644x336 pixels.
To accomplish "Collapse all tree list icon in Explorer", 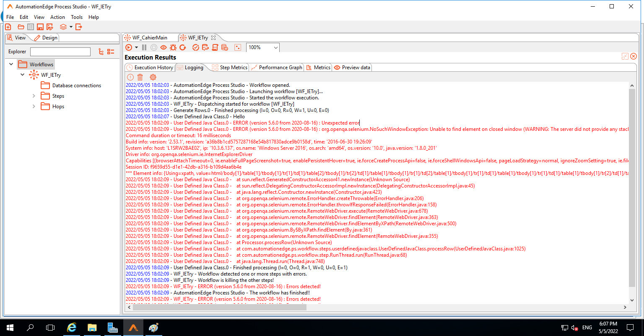I will tap(111, 52).
